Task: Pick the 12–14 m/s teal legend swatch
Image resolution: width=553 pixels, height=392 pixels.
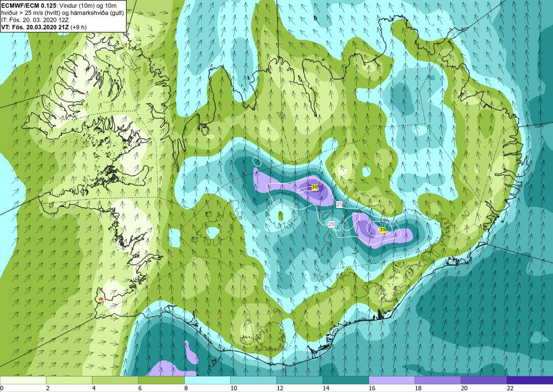Action: (299, 380)
